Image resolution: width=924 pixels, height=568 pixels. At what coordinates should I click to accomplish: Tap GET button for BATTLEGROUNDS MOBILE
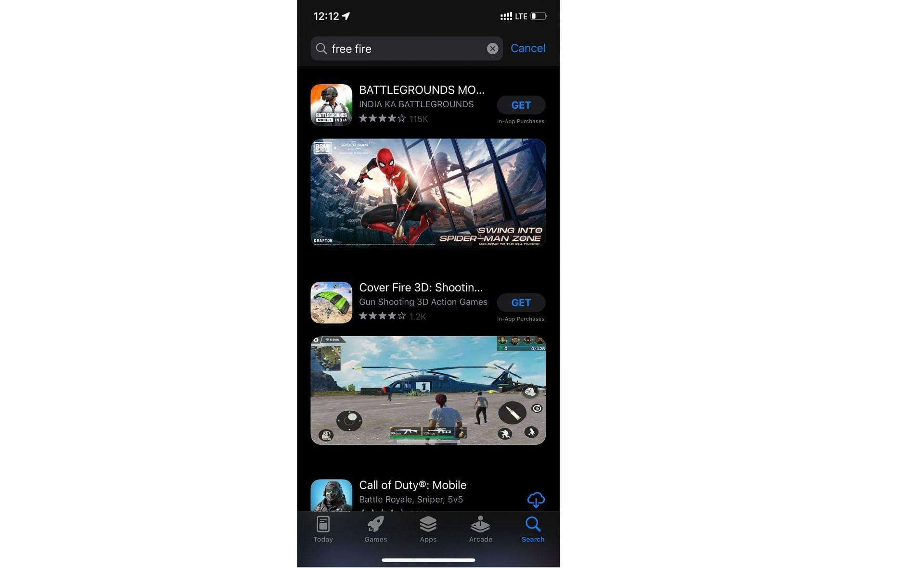click(x=521, y=104)
